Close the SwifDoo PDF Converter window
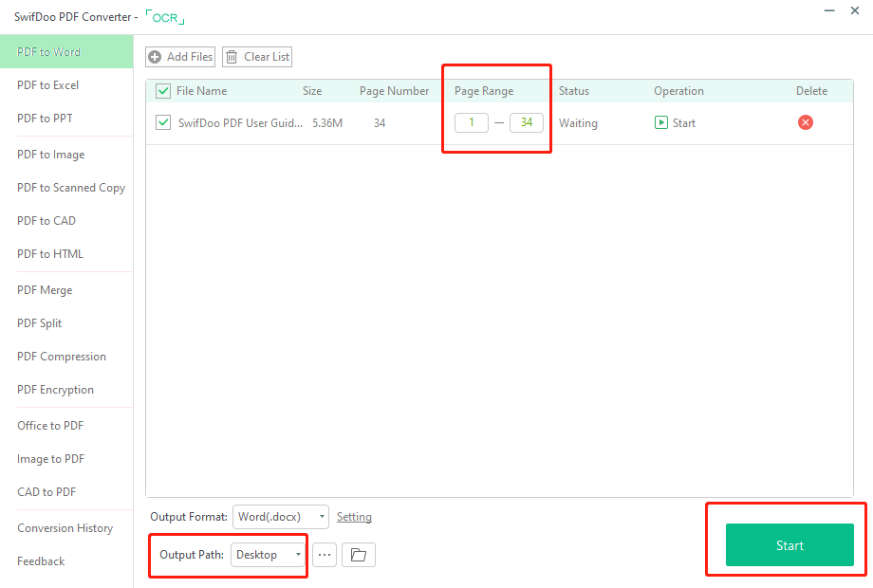 [855, 10]
